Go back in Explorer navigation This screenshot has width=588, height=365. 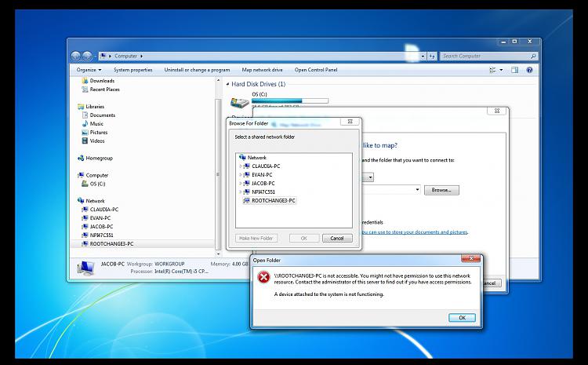(76, 56)
